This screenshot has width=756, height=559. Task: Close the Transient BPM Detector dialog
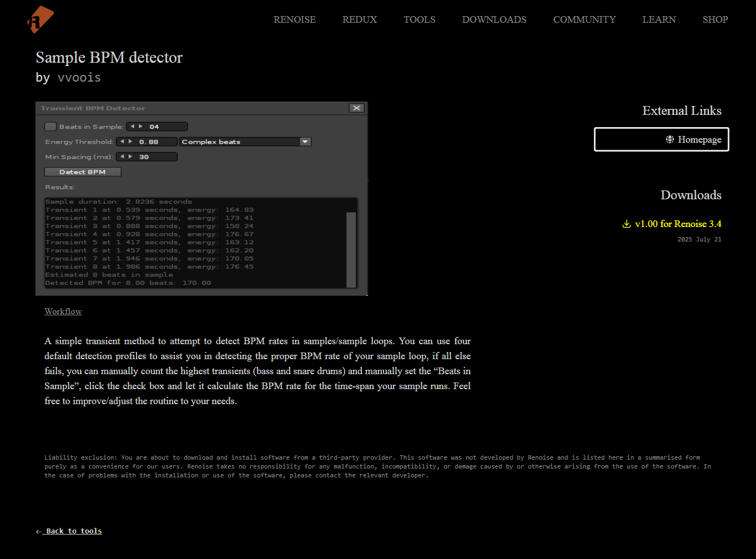click(357, 108)
